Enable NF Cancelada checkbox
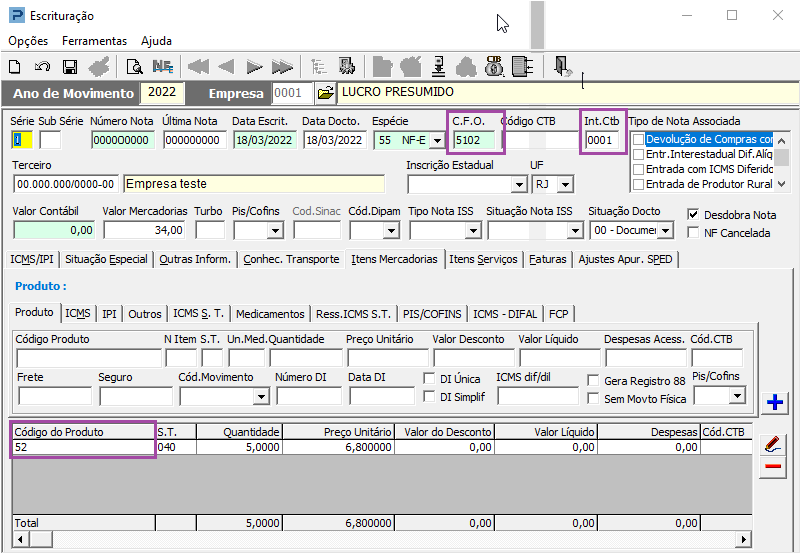 pos(693,233)
